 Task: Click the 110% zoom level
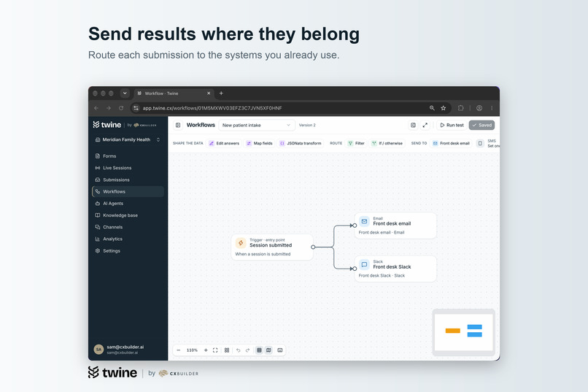click(192, 350)
